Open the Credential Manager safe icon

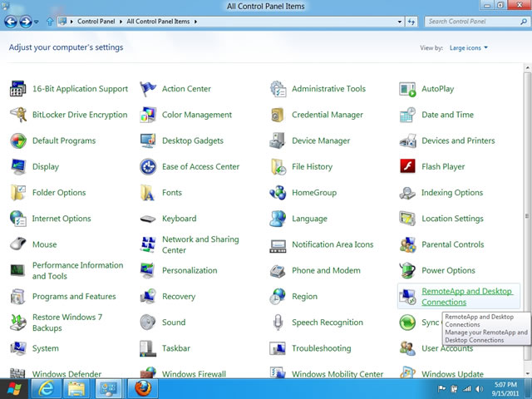[278, 115]
